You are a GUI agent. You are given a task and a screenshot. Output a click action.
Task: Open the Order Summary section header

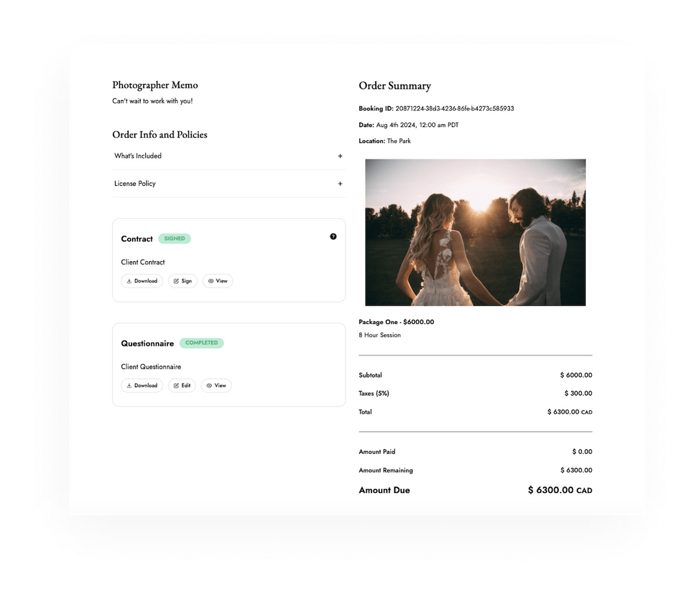point(395,86)
